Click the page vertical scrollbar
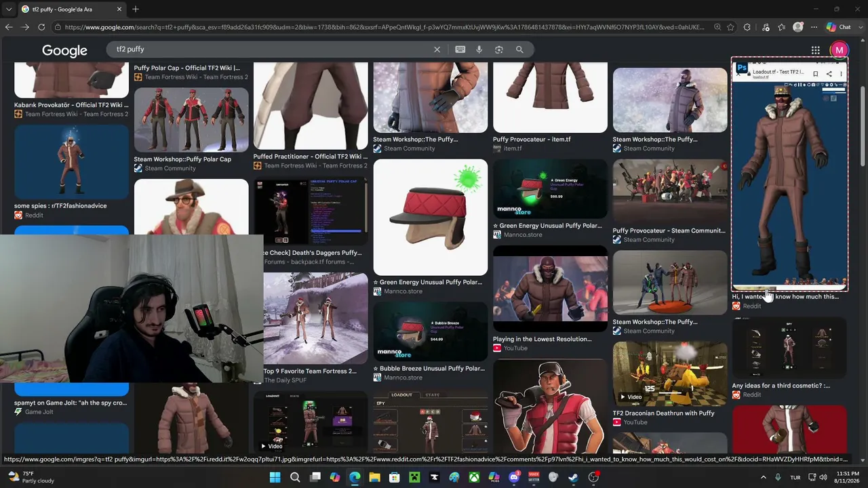 (863, 125)
